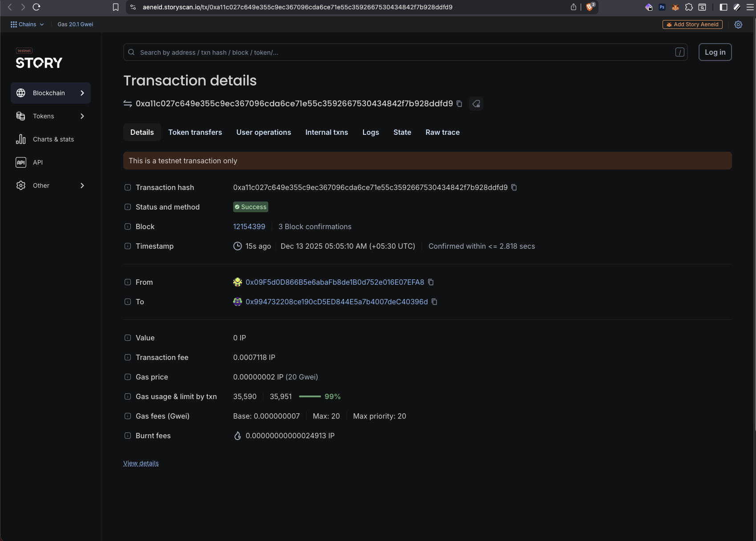Click the info icon beside Block
Image resolution: width=756 pixels, height=541 pixels.
[x=128, y=226]
